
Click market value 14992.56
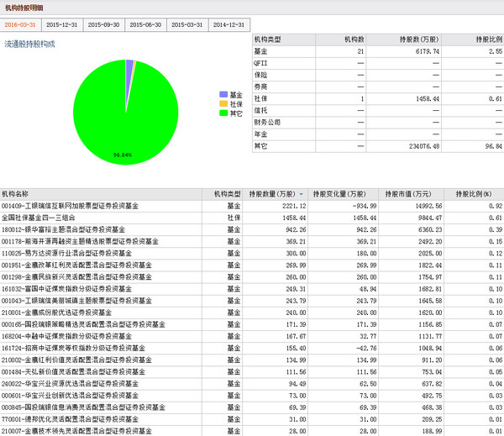click(x=430, y=206)
